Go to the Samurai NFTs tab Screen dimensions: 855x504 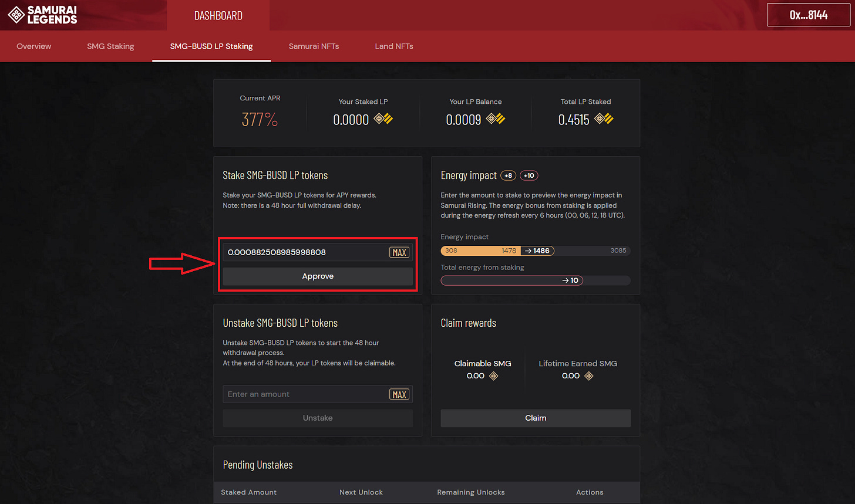[314, 46]
